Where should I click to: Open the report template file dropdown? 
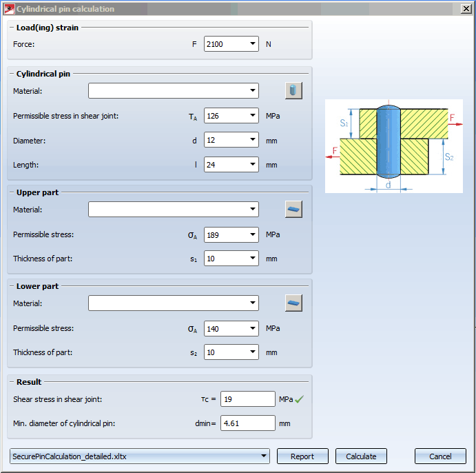[x=264, y=456]
